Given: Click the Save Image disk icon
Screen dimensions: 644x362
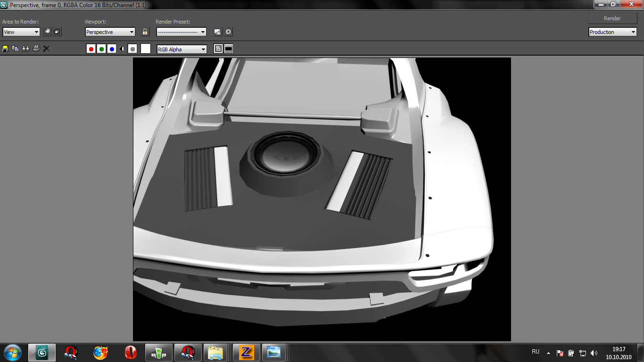Looking at the screenshot, I should [5, 49].
